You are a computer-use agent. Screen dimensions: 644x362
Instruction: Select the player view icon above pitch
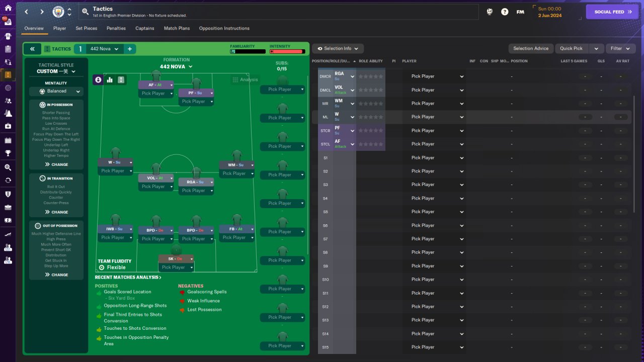[x=98, y=79]
